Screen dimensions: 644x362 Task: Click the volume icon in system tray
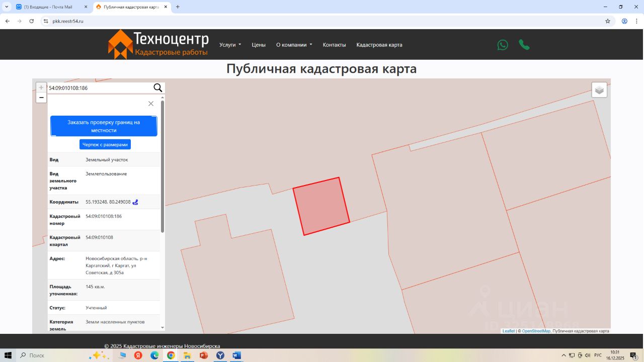click(588, 355)
